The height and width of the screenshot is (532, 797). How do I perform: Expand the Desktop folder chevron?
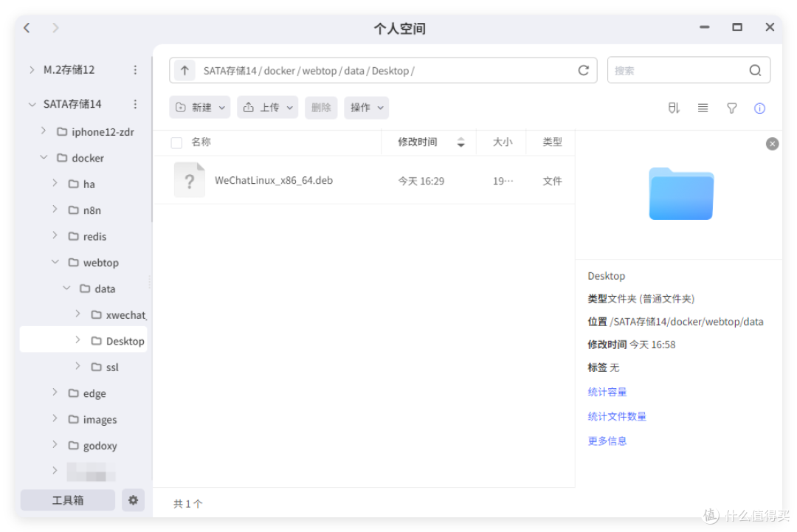click(x=77, y=340)
